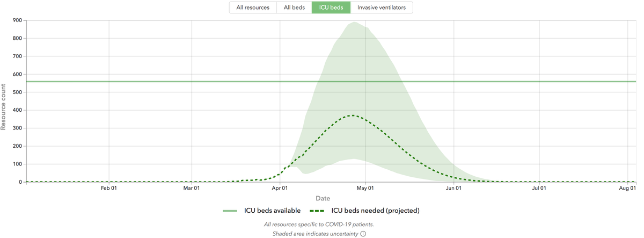Open the Invasive ventilators tab

click(382, 8)
